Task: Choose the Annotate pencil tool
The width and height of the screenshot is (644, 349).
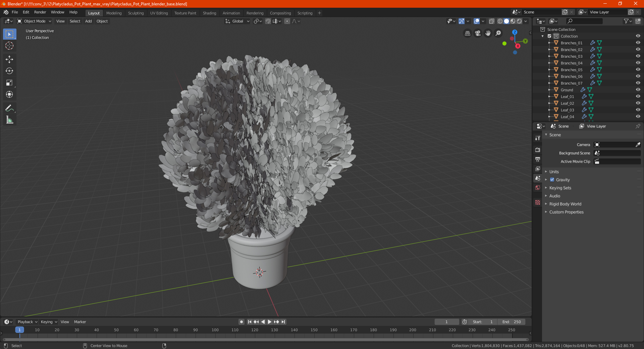Action: click(x=9, y=108)
